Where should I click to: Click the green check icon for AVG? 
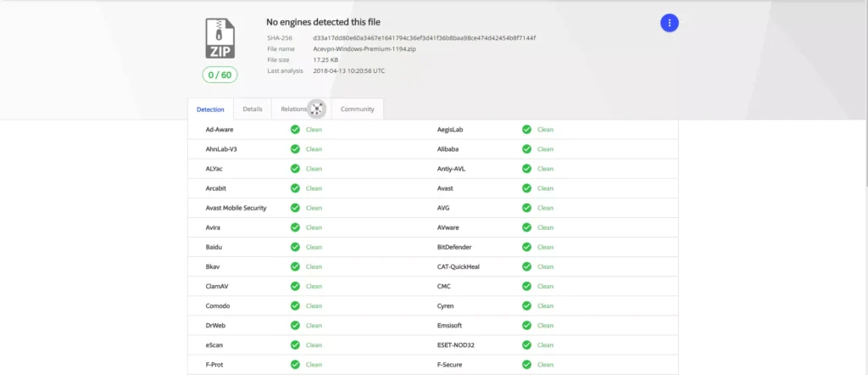pos(526,208)
